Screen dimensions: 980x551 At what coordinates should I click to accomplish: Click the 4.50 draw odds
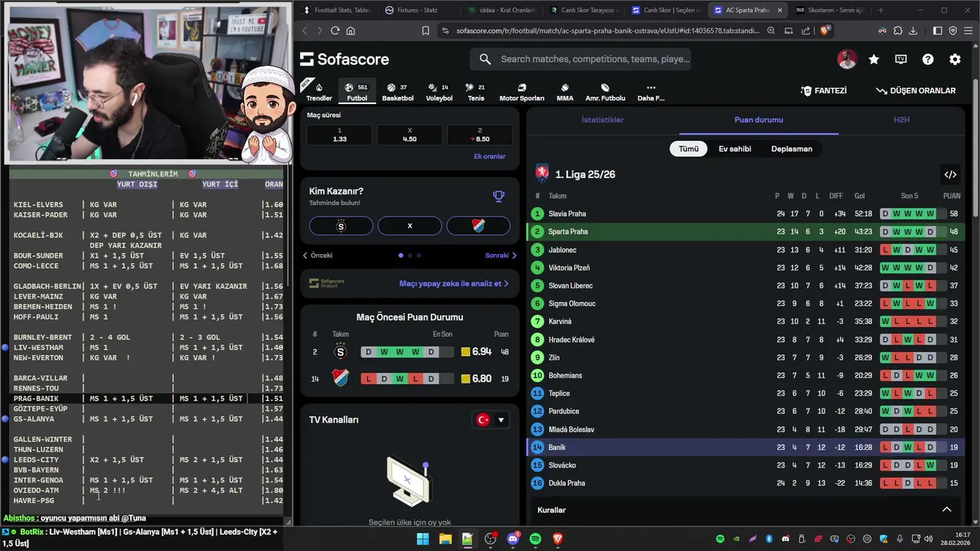tap(410, 135)
